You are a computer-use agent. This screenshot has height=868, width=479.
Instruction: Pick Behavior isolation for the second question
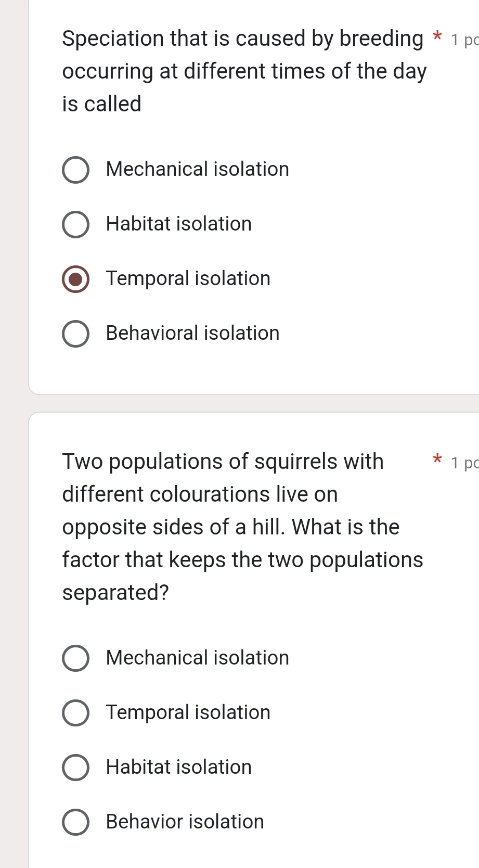click(x=75, y=822)
